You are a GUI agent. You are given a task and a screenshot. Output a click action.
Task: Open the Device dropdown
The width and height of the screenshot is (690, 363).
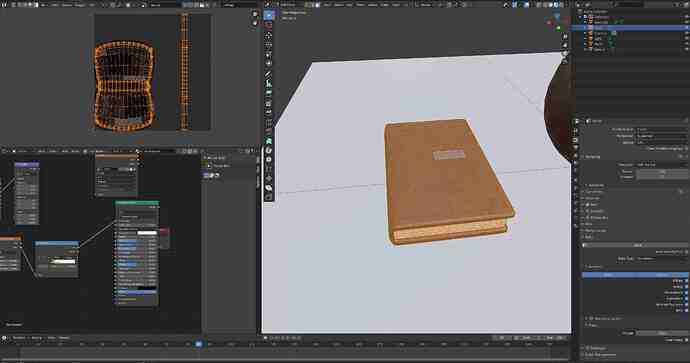click(x=662, y=143)
